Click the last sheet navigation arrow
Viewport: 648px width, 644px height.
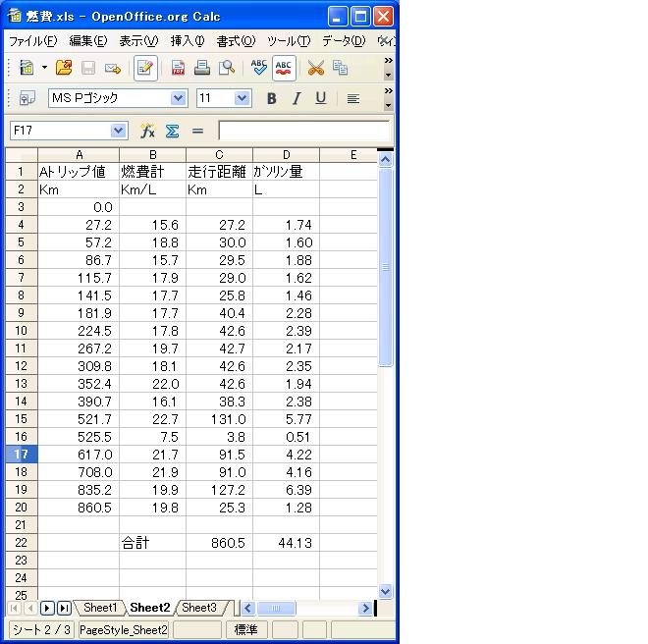point(64,608)
